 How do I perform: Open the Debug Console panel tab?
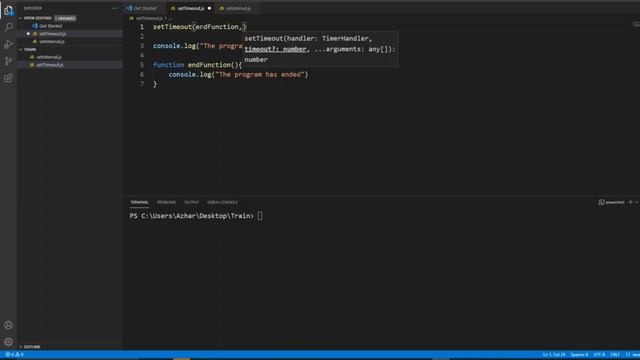tap(222, 202)
